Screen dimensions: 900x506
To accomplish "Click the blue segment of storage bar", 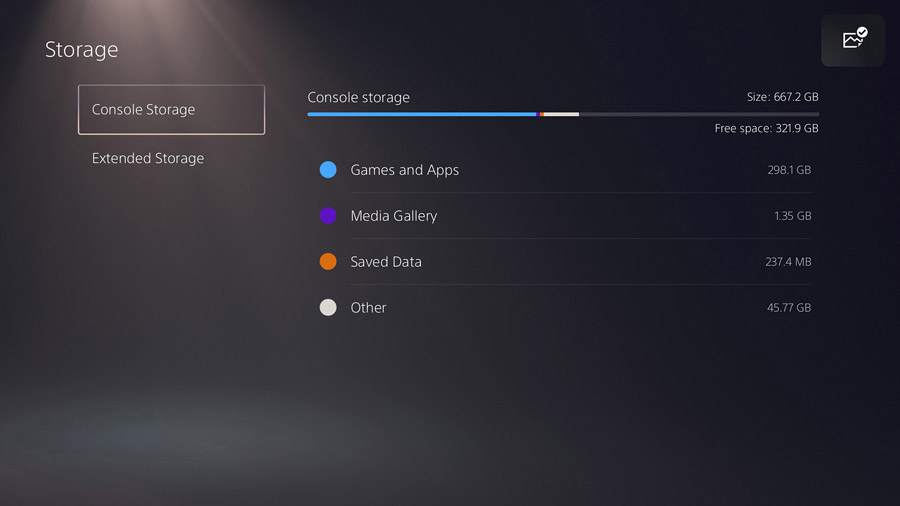I will coord(422,114).
